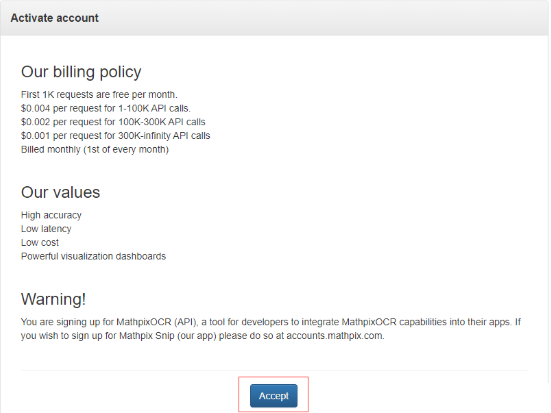
Task: Click the gray header bar right of title
Action: coord(323,18)
